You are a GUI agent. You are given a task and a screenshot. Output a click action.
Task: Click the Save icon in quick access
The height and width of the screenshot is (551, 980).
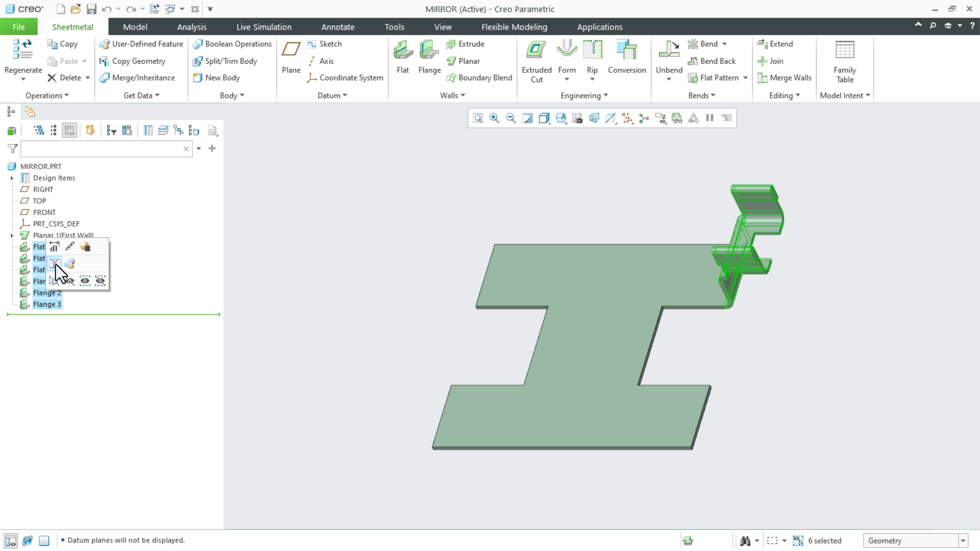[91, 9]
